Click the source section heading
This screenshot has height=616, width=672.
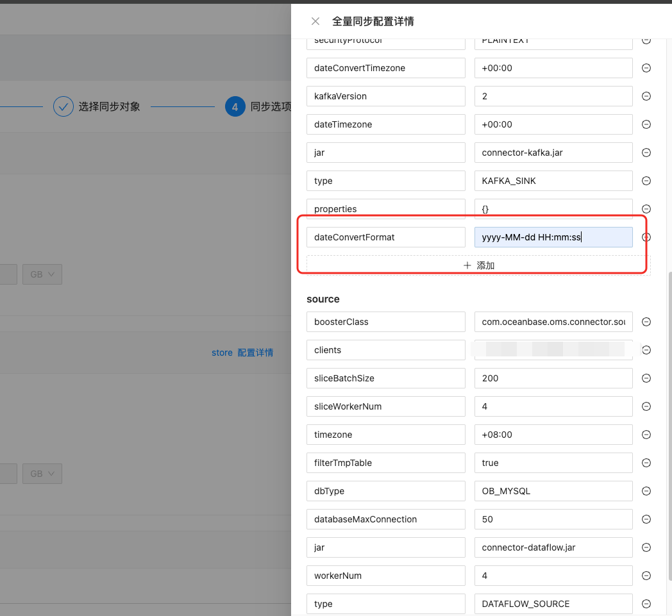tap(323, 299)
